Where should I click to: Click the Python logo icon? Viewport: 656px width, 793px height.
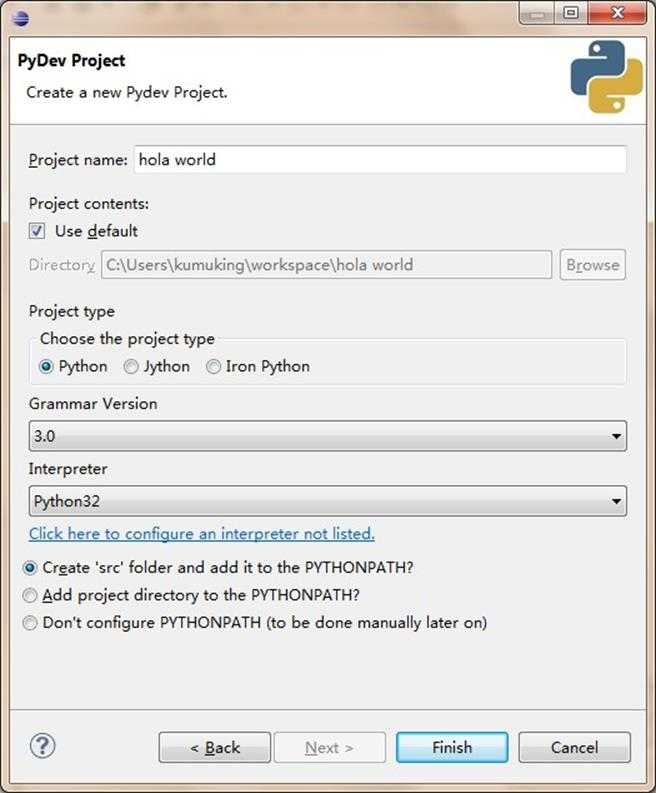pos(606,77)
